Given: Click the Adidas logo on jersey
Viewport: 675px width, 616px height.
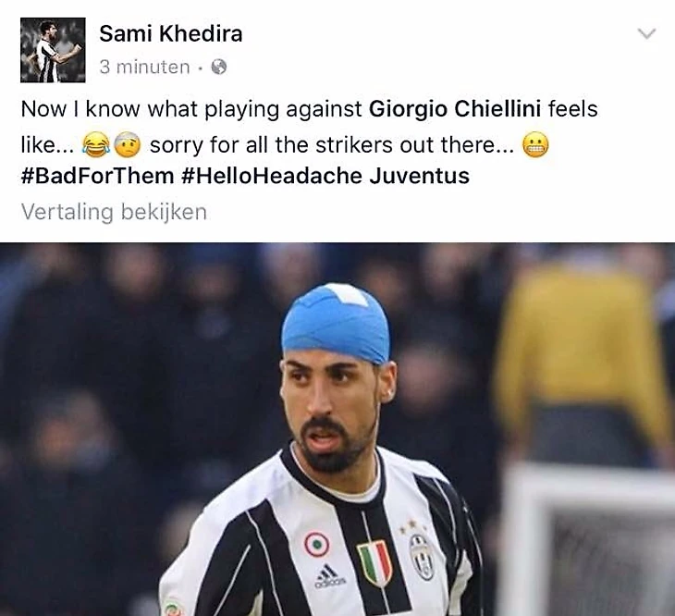Looking at the screenshot, I should pyautogui.click(x=330, y=576).
